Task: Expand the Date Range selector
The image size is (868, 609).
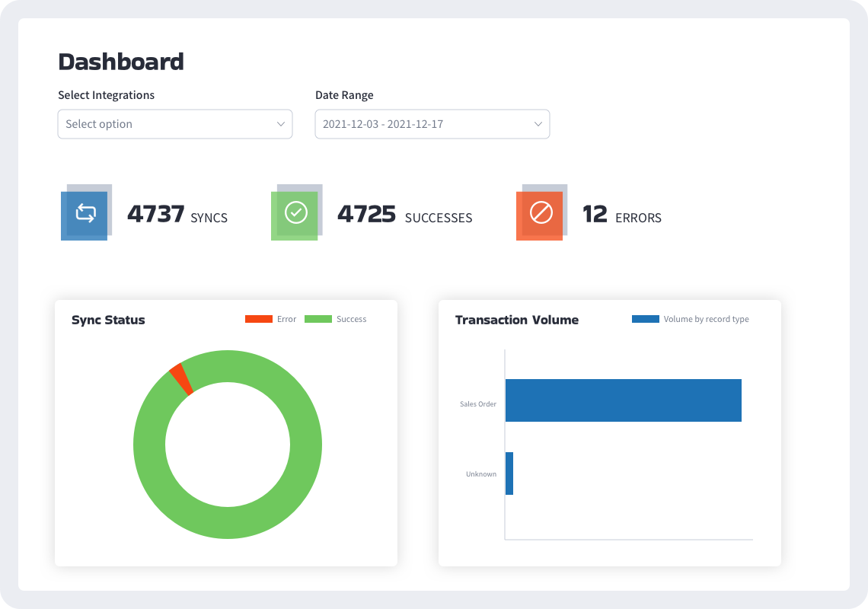Action: click(x=432, y=123)
